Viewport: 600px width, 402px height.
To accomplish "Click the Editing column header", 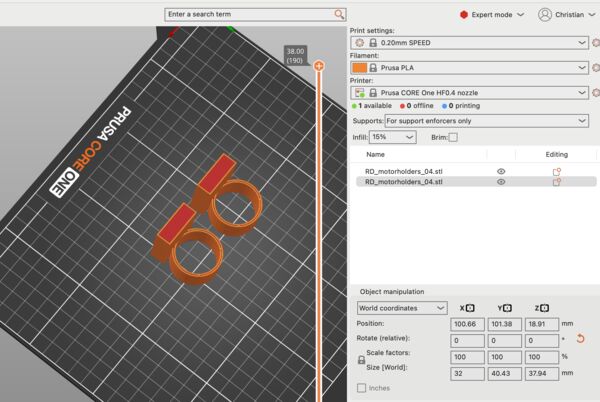I will (556, 155).
